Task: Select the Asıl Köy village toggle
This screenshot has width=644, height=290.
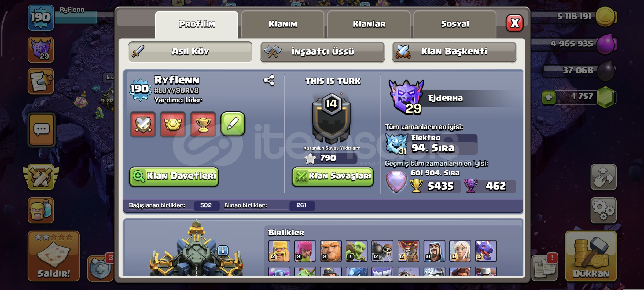Action: [190, 52]
